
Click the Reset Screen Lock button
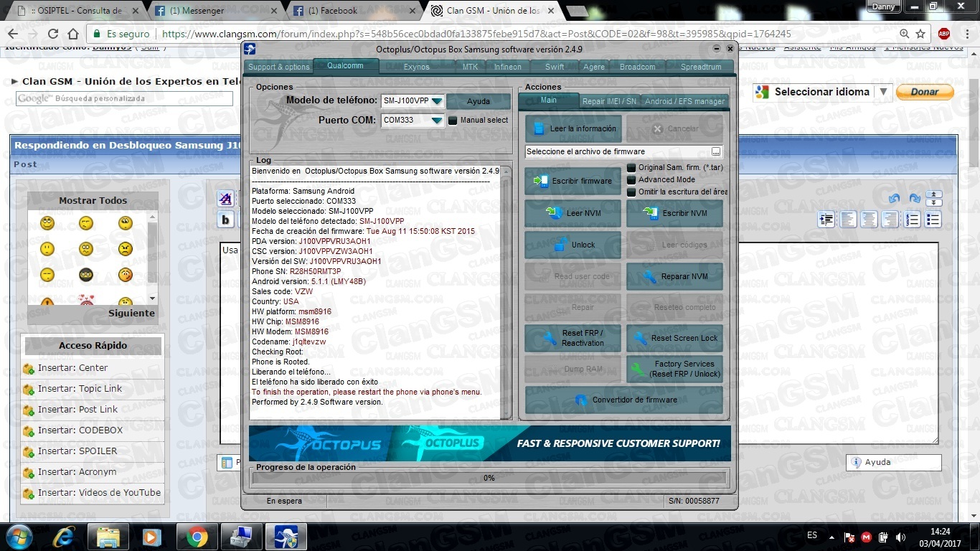[674, 338]
